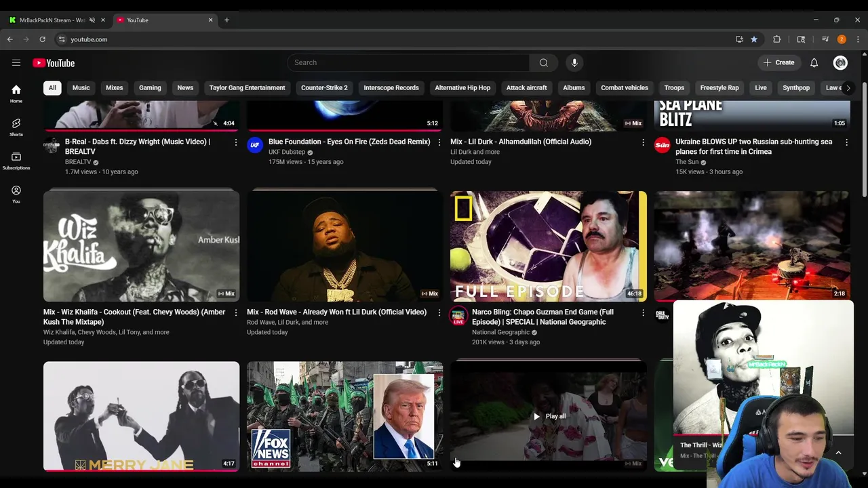Open the Fox News Trump thumbnail
Screen dimensions: 868x488
(x=344, y=416)
